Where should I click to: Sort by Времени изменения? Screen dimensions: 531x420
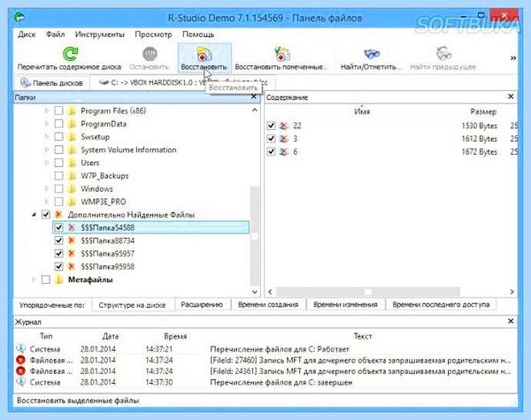pyautogui.click(x=345, y=304)
